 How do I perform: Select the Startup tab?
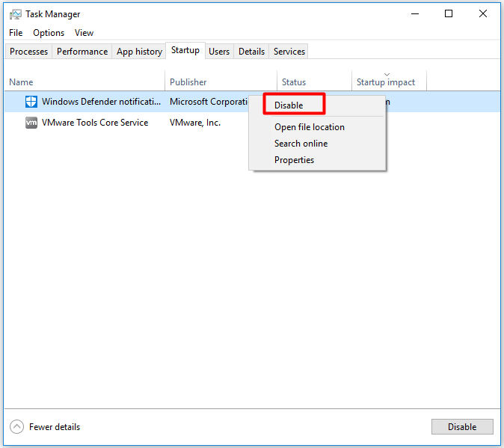tap(185, 50)
